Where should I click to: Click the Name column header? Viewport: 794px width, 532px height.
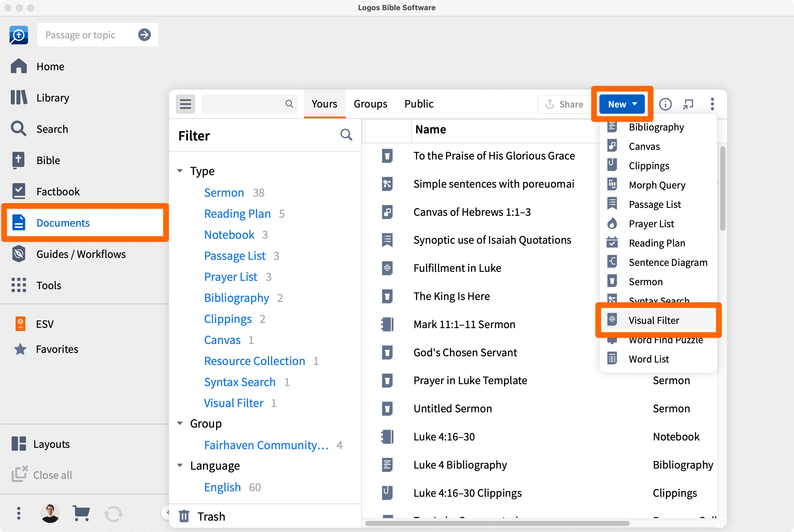pyautogui.click(x=430, y=129)
